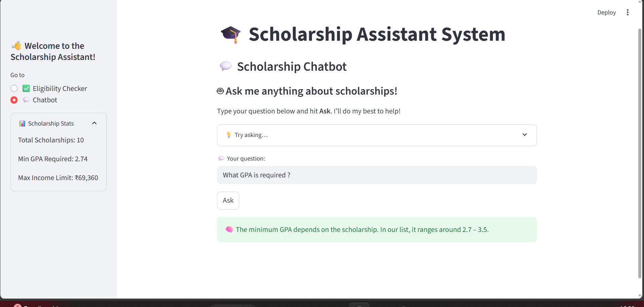The width and height of the screenshot is (644, 307).
Task: Click the waving hand icon in the welcome message
Action: pos(16,45)
